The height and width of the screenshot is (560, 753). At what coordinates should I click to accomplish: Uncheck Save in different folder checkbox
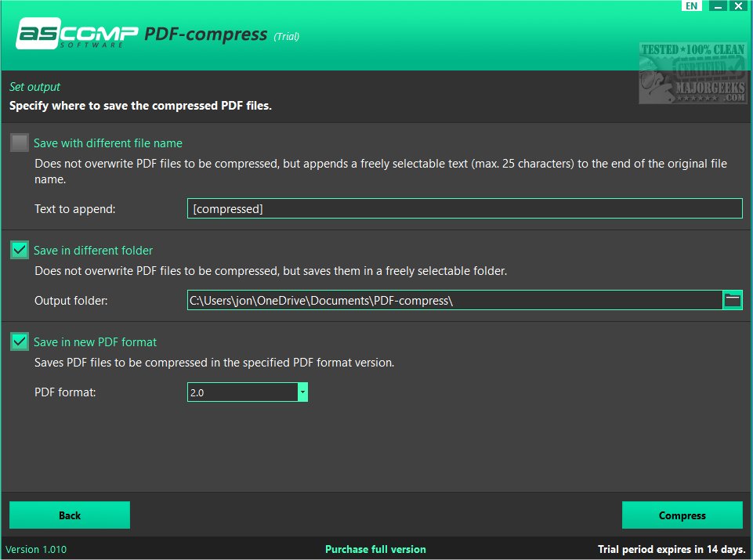pyautogui.click(x=20, y=250)
